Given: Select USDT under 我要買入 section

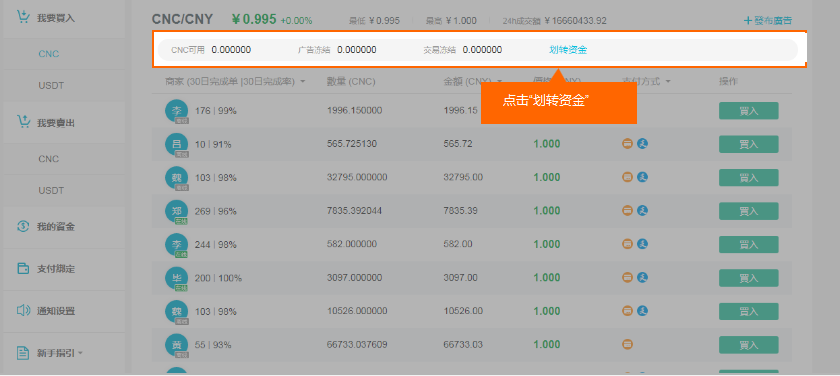Looking at the screenshot, I should click(x=51, y=85).
